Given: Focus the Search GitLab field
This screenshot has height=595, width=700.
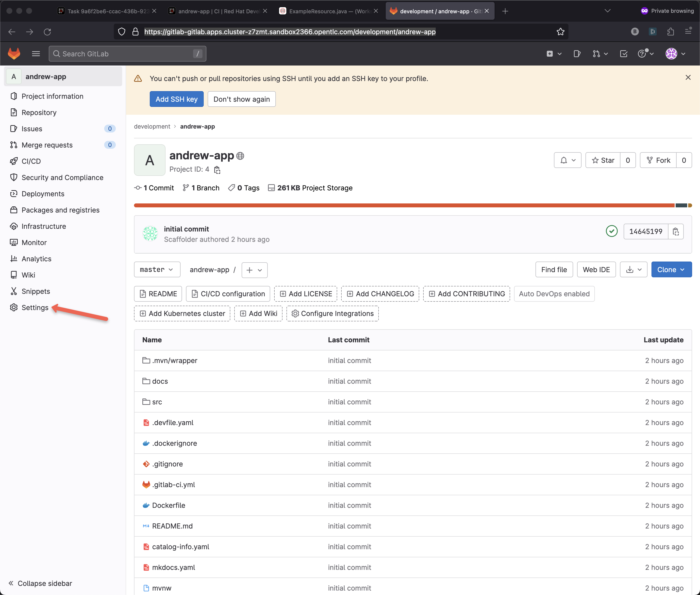Looking at the screenshot, I should coord(127,54).
